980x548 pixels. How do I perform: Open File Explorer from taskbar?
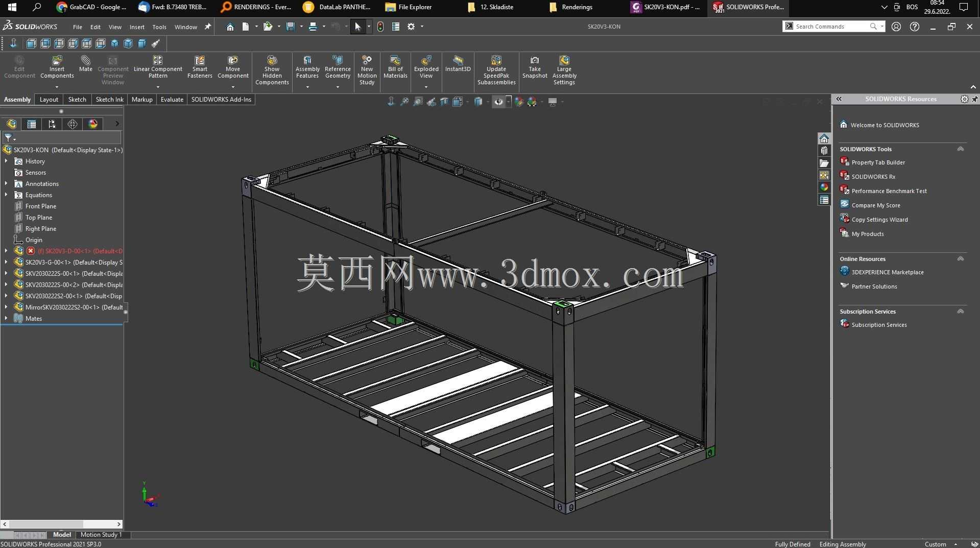coord(409,7)
